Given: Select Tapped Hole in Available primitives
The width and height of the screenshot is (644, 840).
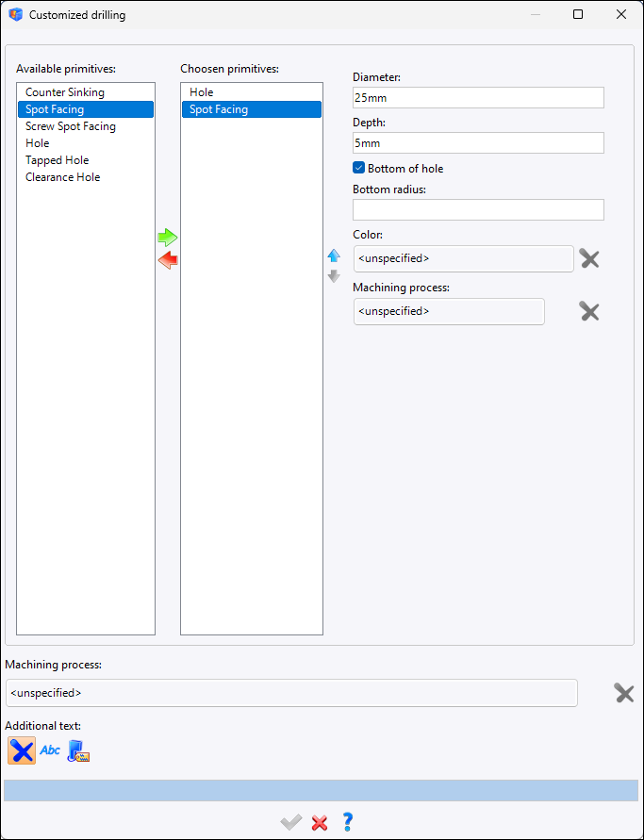Looking at the screenshot, I should click(58, 160).
